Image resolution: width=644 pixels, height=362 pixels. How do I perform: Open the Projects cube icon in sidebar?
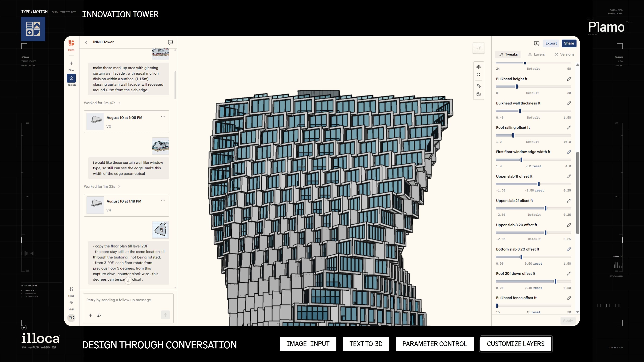point(71,78)
